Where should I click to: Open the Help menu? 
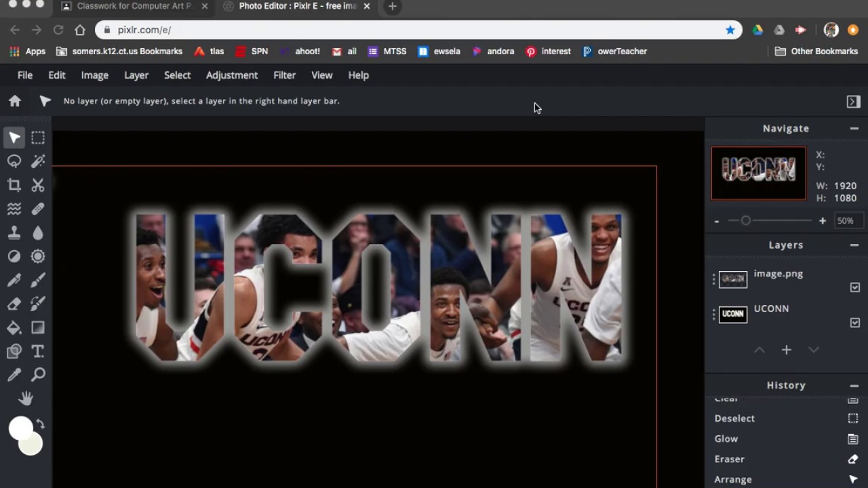coord(359,75)
